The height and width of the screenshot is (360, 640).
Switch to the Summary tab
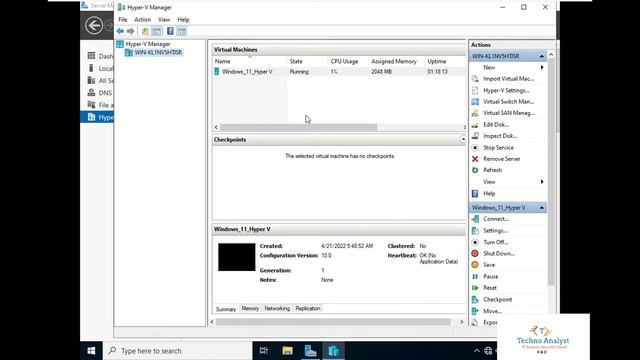click(226, 309)
